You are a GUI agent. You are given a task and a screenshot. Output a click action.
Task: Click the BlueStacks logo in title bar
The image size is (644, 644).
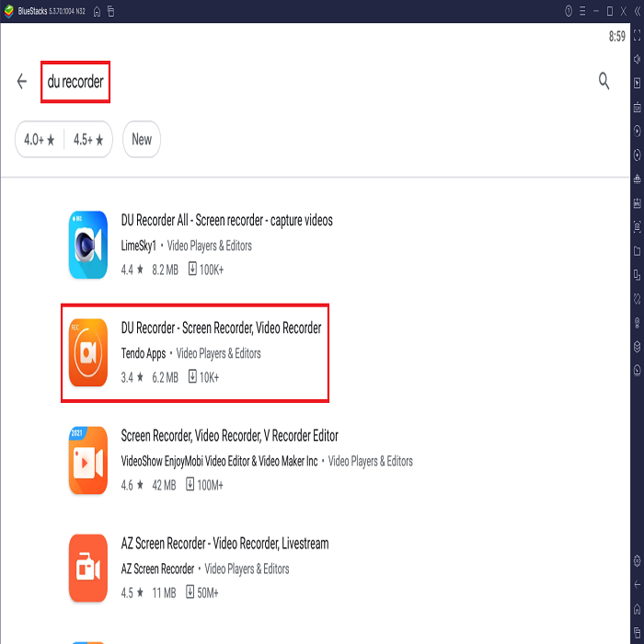tap(8, 11)
